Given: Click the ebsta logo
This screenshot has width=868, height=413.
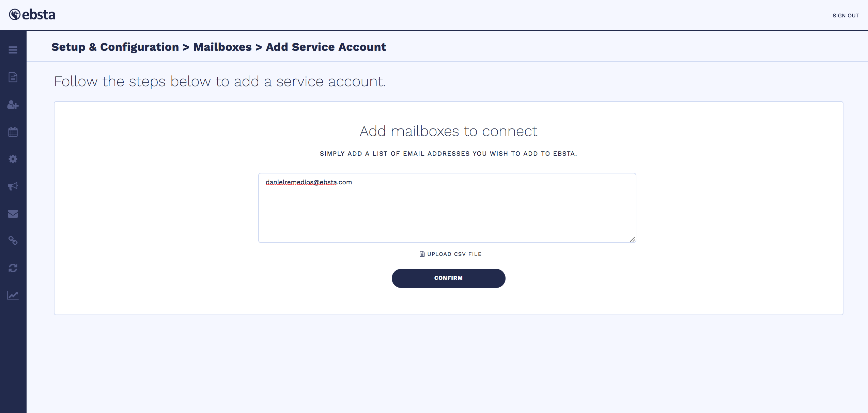Looking at the screenshot, I should coord(32,15).
